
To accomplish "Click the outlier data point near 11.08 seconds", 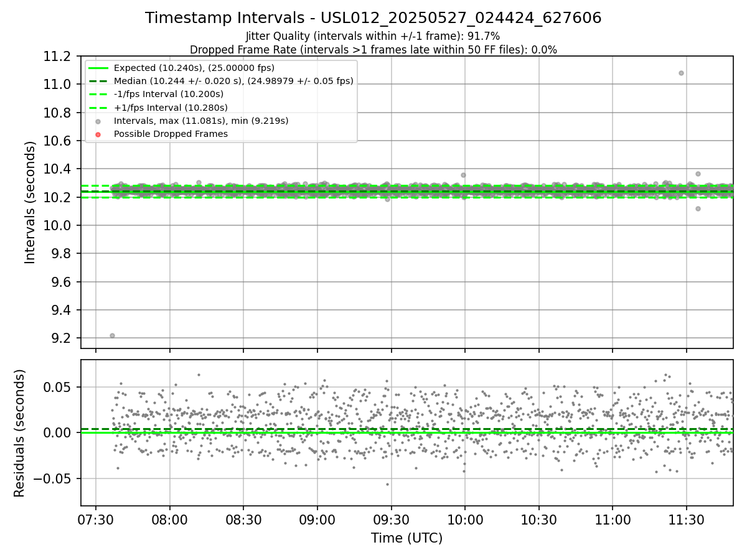I will click(681, 73).
